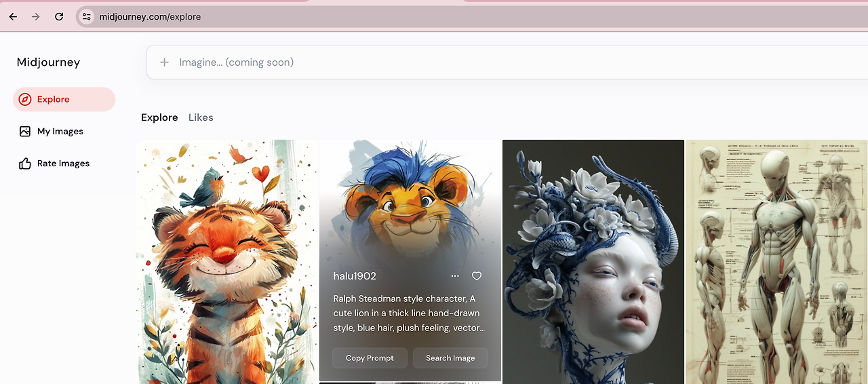Screen dimensions: 868x384
Task: Like the lion image with heart icon
Action: click(x=477, y=276)
